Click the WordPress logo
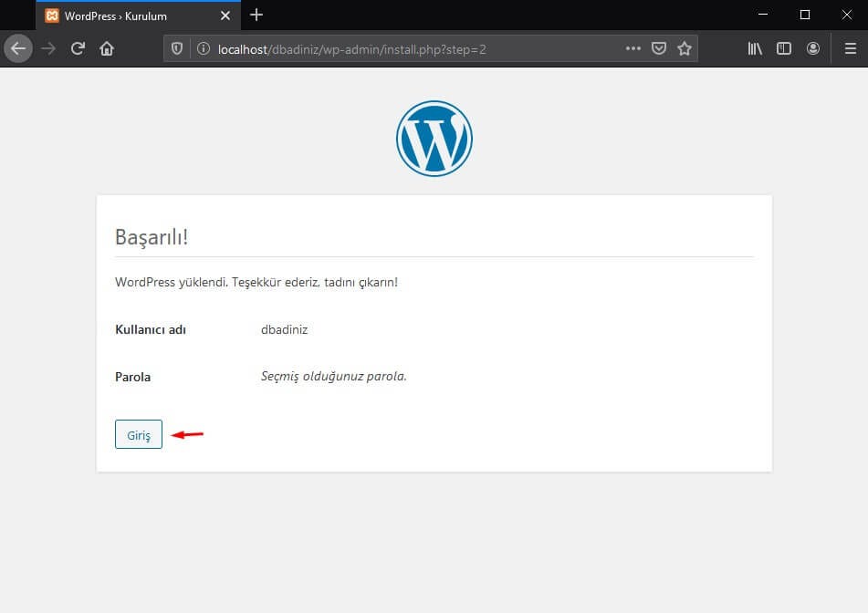This screenshot has height=613, width=868. [434, 139]
